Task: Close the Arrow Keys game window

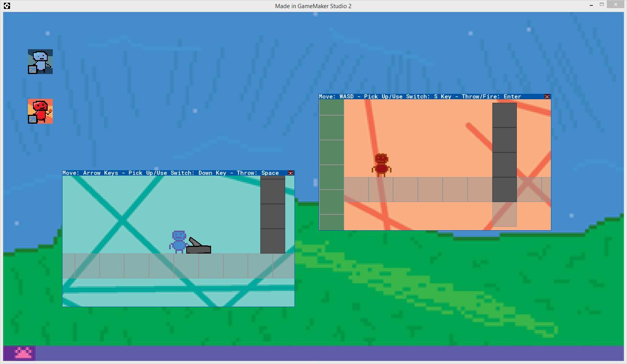Action: click(x=290, y=173)
